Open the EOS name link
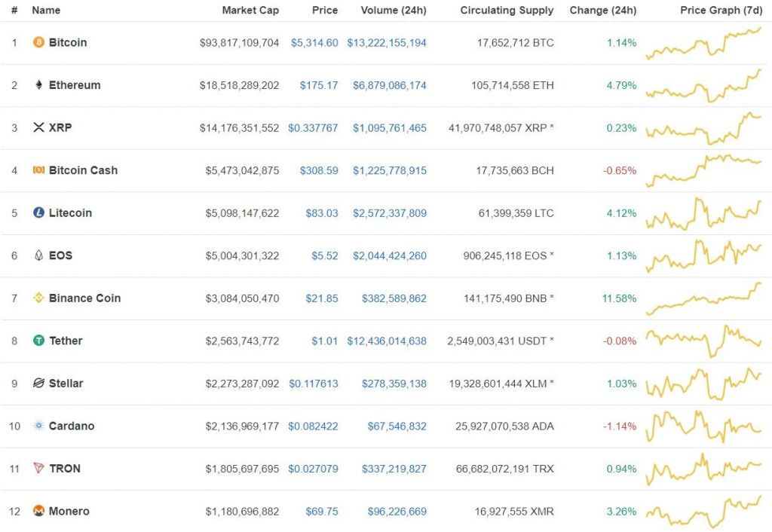Screen dimensions: 772x532 60,255
